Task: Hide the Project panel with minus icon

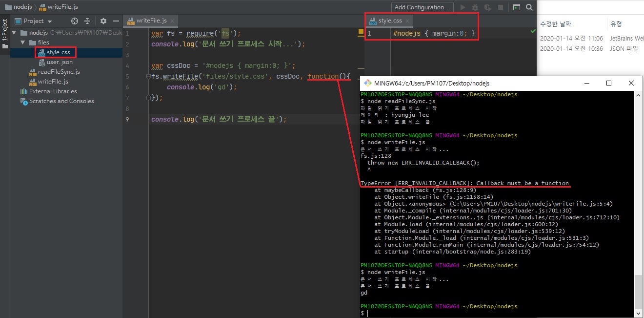Action: (116, 21)
